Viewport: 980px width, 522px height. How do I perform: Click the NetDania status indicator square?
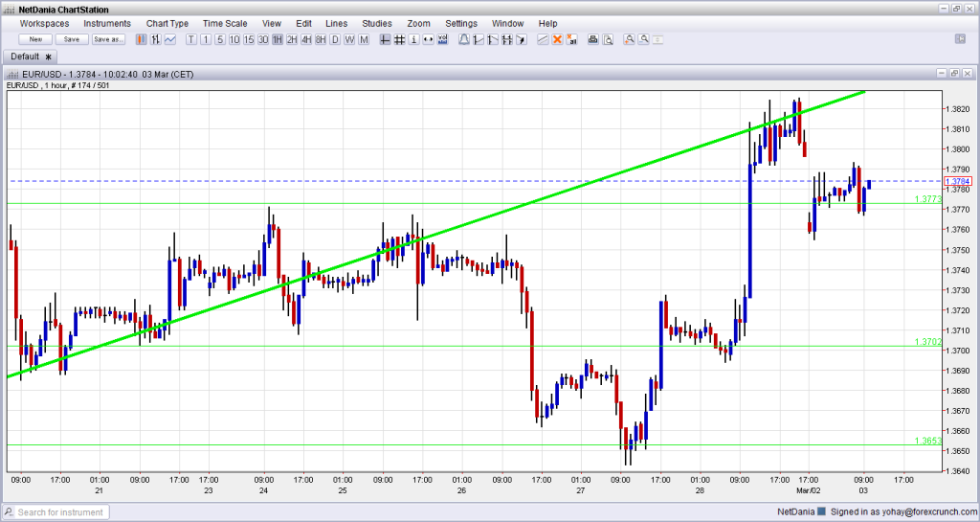pyautogui.click(x=822, y=511)
